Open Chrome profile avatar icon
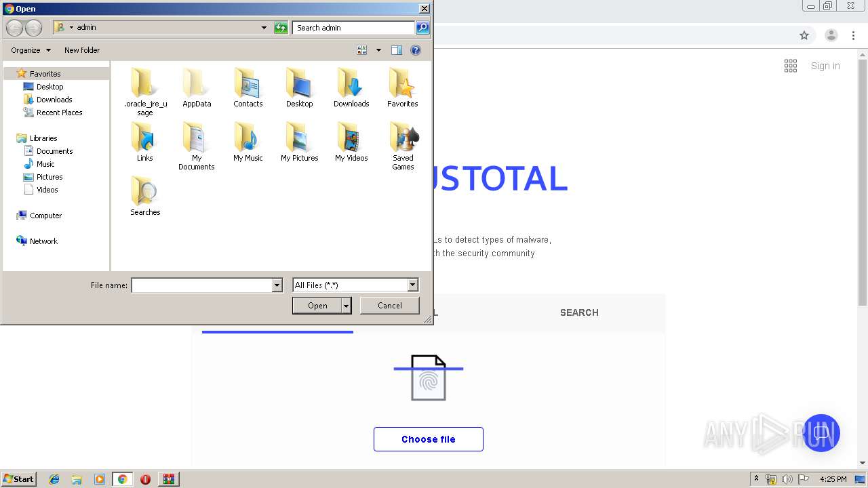Image resolution: width=868 pixels, height=488 pixels. (831, 35)
